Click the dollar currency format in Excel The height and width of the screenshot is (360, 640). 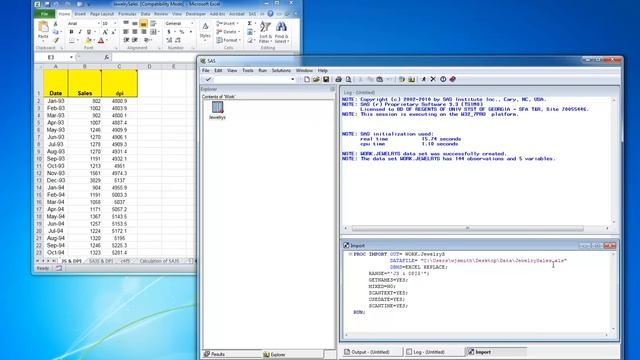[x=169, y=32]
